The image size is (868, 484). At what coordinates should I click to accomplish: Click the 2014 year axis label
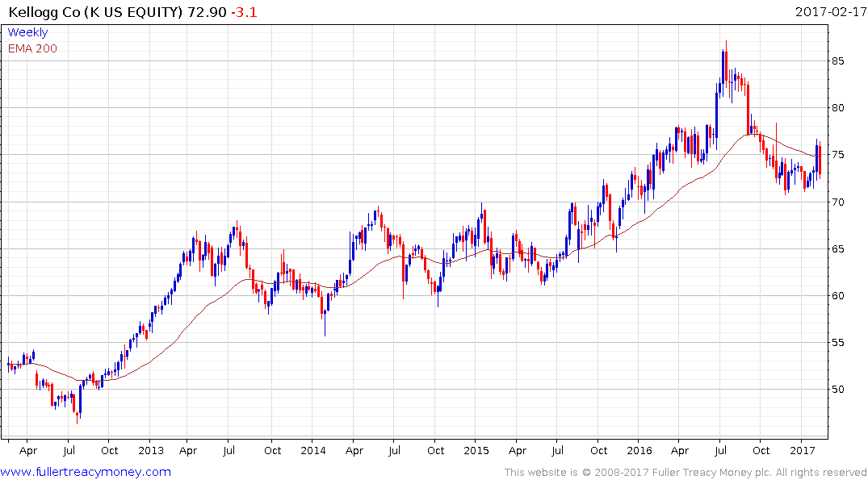click(x=313, y=450)
